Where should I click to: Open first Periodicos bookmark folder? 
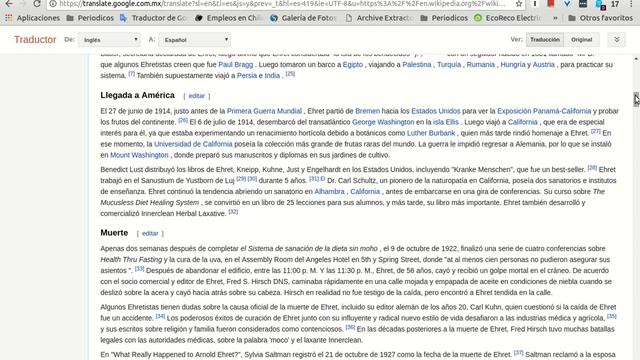pos(90,18)
